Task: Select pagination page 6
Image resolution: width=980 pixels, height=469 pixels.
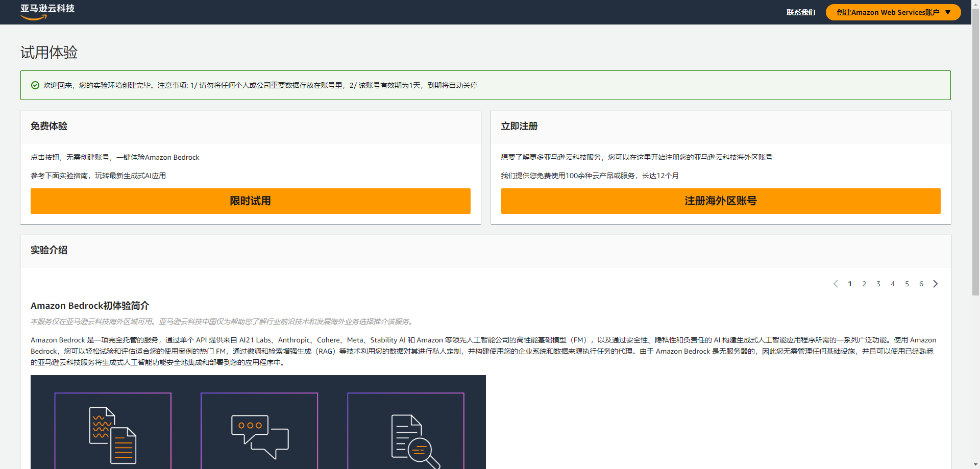Action: (921, 284)
